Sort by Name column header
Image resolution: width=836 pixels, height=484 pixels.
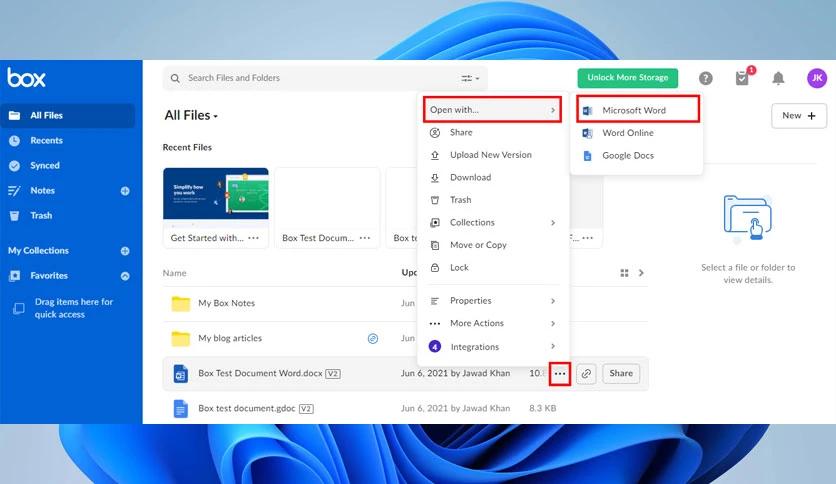coord(174,273)
